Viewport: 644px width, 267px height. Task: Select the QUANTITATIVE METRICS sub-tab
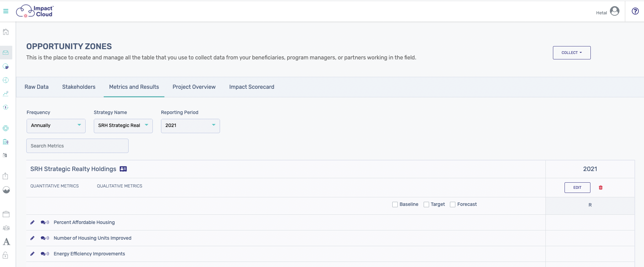point(55,186)
